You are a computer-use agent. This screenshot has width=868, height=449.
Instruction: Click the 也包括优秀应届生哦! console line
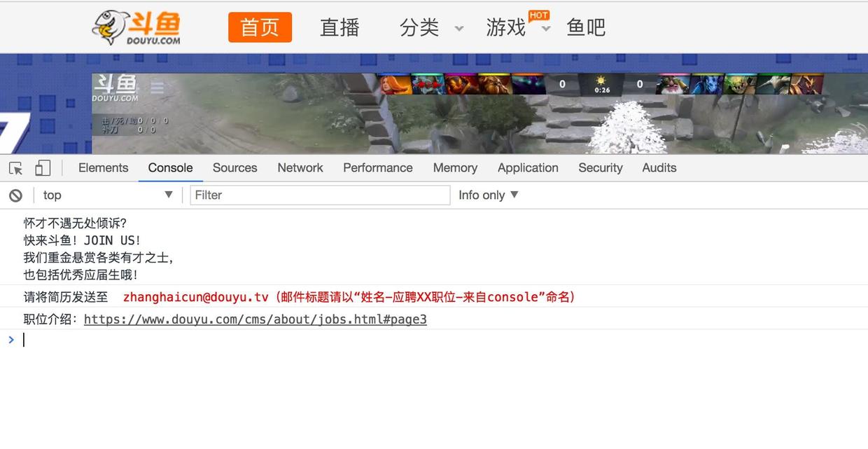coord(80,275)
